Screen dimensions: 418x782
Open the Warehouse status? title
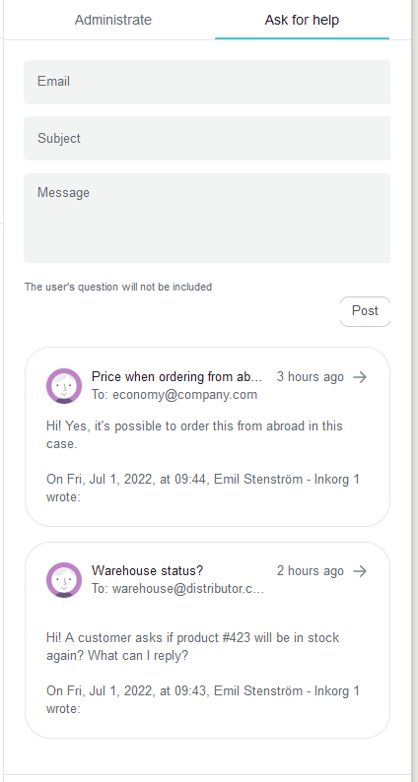coord(148,571)
